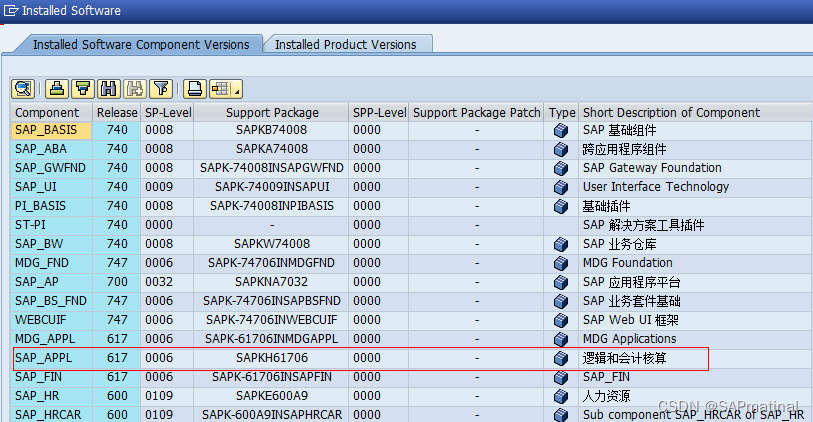Click the package Type icon in the SAP_BASIS row

[560, 130]
